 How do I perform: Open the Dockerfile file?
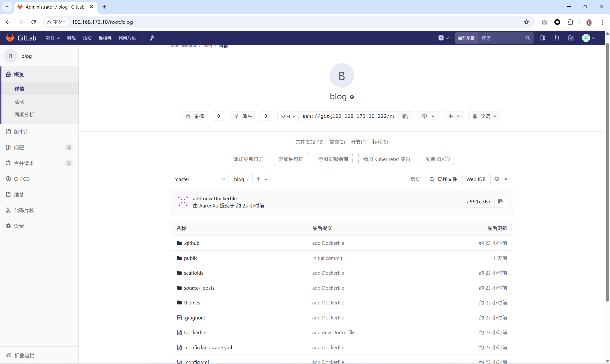[195, 332]
